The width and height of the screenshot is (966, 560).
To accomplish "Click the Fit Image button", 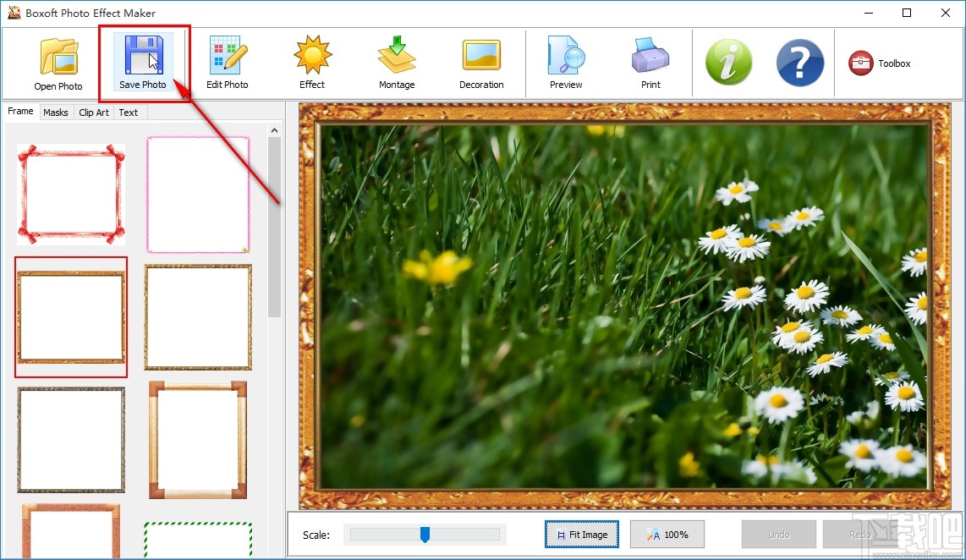I will (x=582, y=534).
